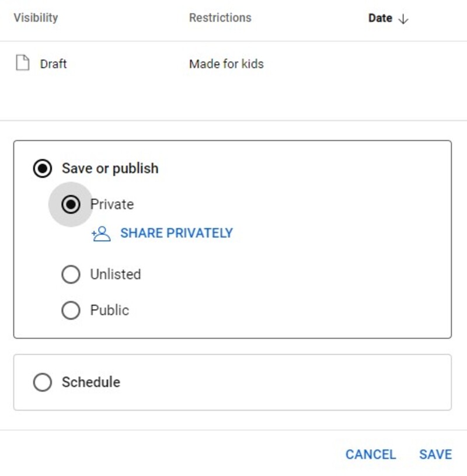
Task: Click the Draft document icon
Action: tap(22, 64)
